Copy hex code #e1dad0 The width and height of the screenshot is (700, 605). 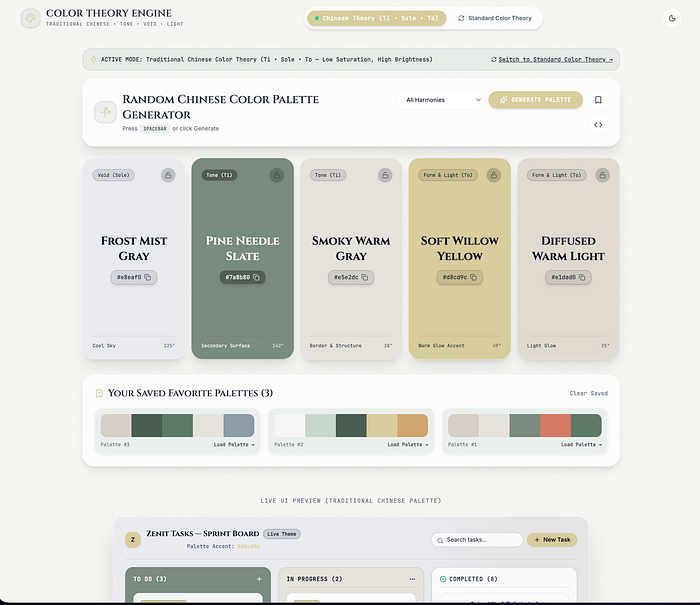point(568,277)
